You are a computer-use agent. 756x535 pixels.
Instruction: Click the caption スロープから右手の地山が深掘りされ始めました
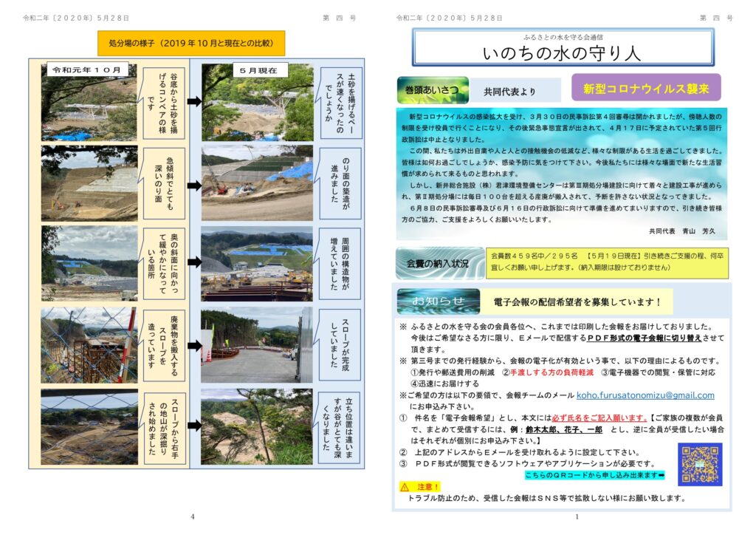164,427
